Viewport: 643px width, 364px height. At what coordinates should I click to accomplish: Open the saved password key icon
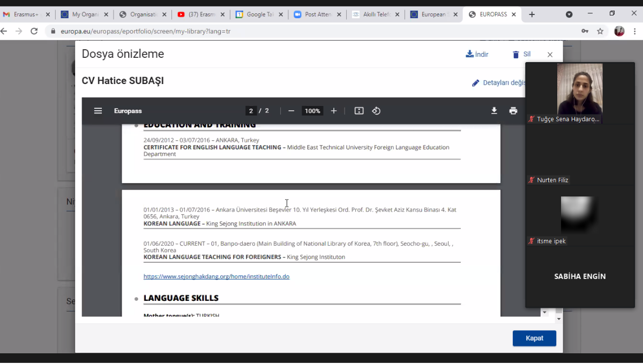[x=585, y=31]
